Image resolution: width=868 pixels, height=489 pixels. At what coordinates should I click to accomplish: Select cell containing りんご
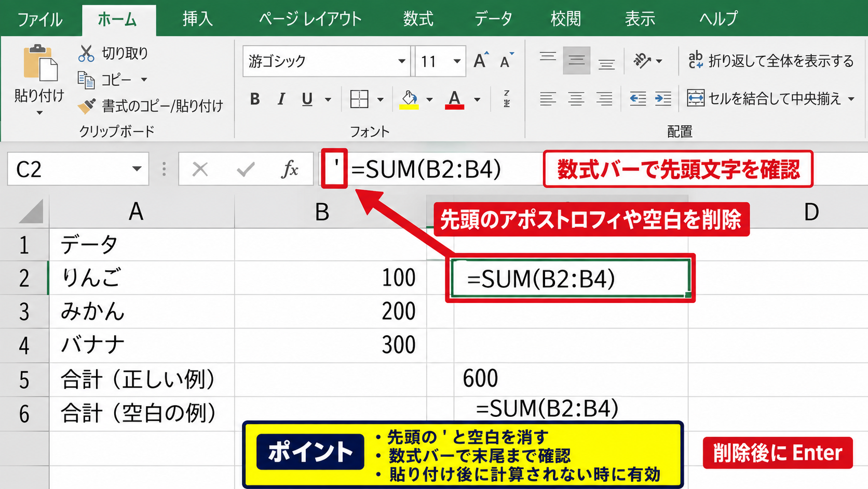tap(142, 277)
